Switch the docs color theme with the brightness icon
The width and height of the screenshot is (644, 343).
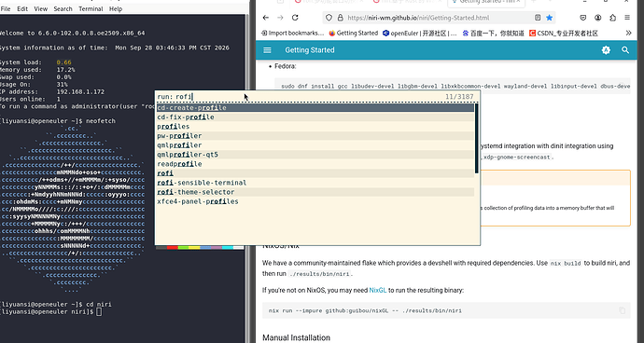[606, 50]
